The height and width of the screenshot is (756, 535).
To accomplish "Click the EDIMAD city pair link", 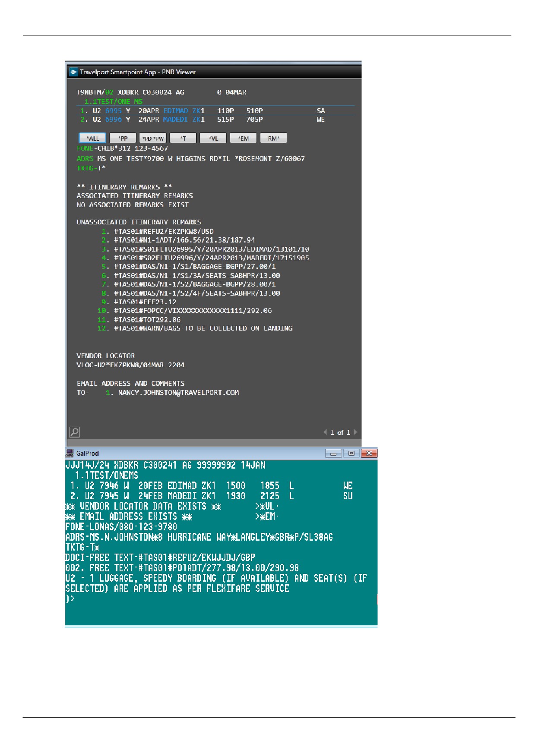I will tap(176, 111).
